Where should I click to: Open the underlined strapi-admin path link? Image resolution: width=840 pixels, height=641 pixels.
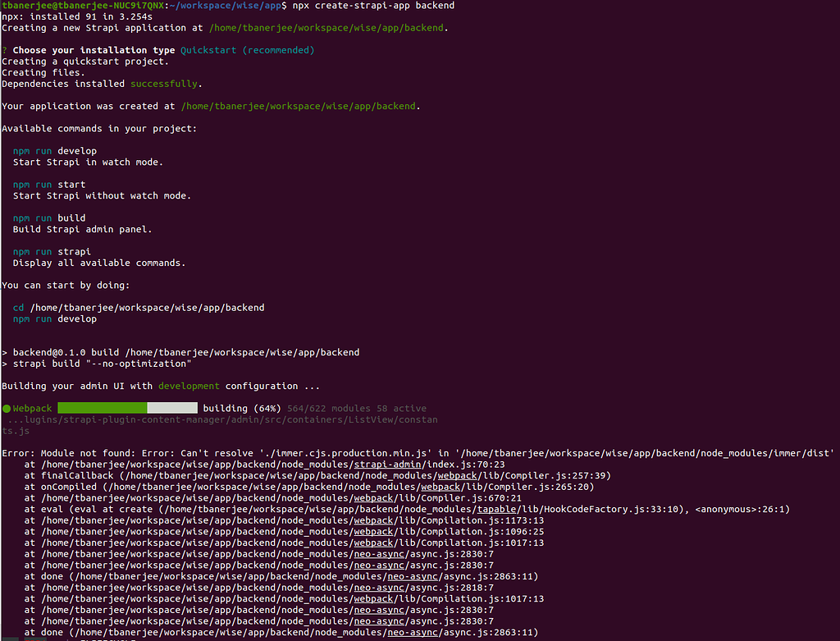click(387, 465)
